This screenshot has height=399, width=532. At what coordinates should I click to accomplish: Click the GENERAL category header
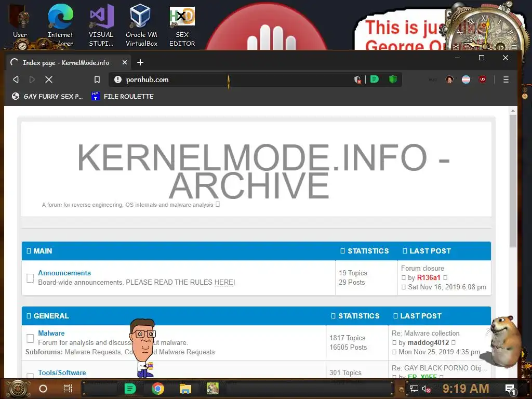coord(51,316)
